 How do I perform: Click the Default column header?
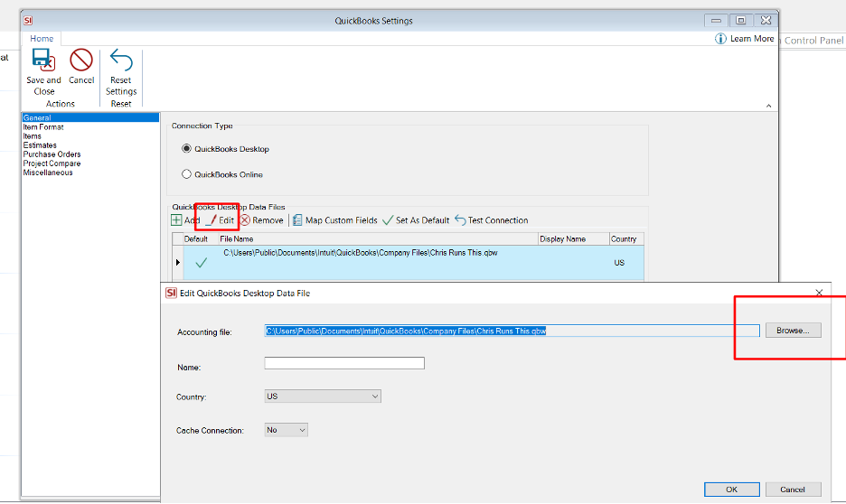coord(200,238)
